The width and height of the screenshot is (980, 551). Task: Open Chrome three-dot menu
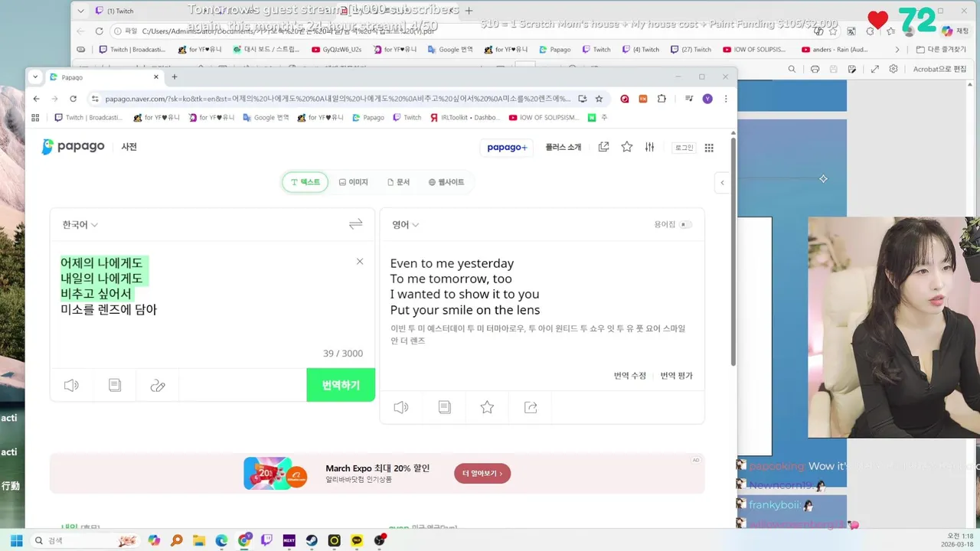[x=726, y=99]
